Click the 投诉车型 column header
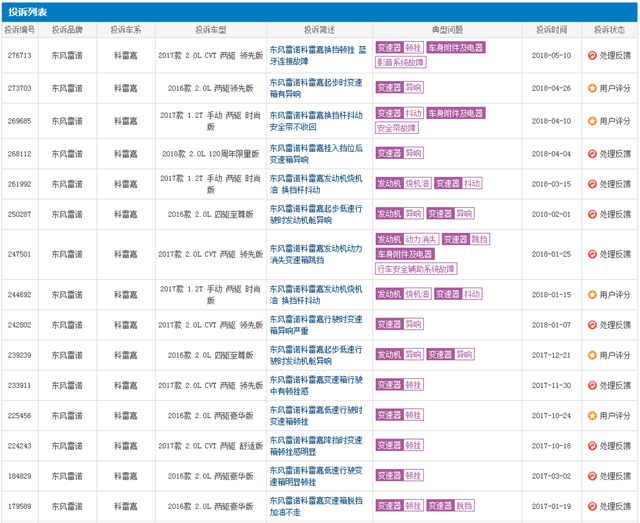640x523 pixels. (211, 30)
